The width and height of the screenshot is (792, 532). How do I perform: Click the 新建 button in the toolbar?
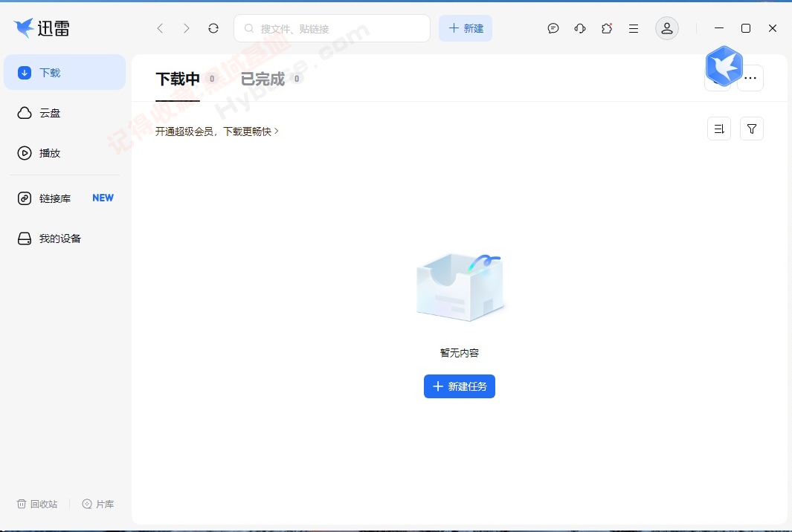466,28
